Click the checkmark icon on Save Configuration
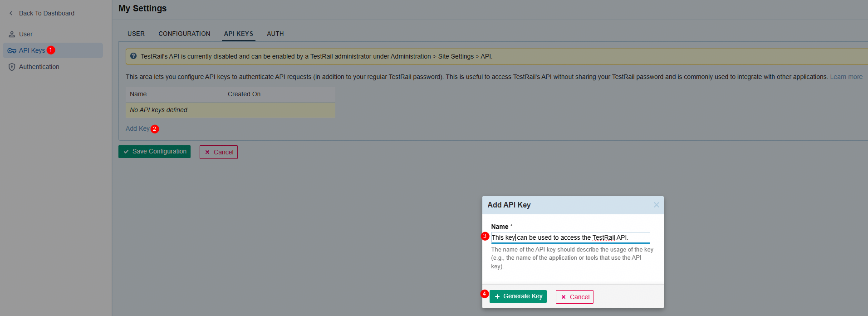 [x=126, y=152]
